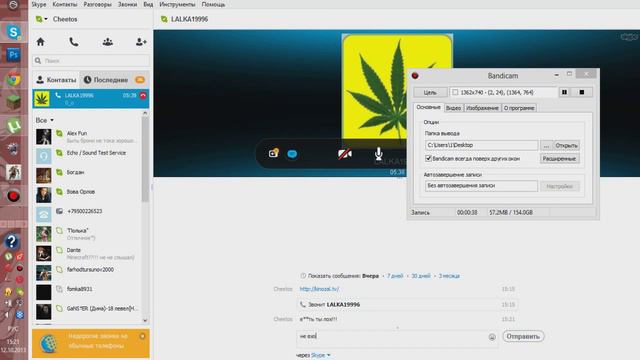Open Google Chrome from taskbar
Viewport: 640px width, 360px height.
(x=13, y=79)
